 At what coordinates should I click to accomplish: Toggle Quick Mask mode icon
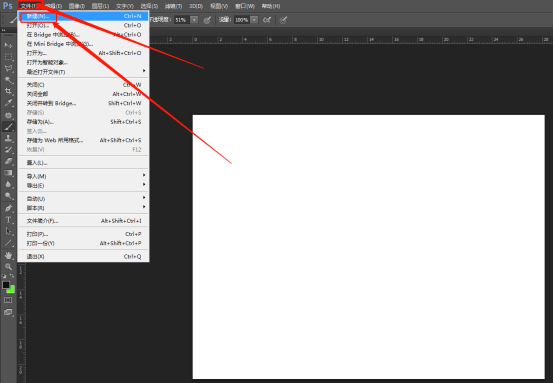pos(8,300)
